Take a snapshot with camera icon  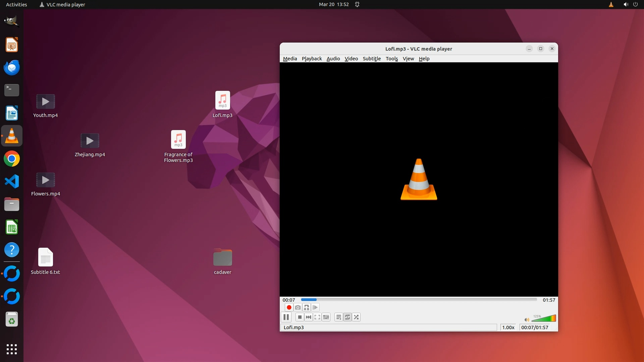[298, 307]
